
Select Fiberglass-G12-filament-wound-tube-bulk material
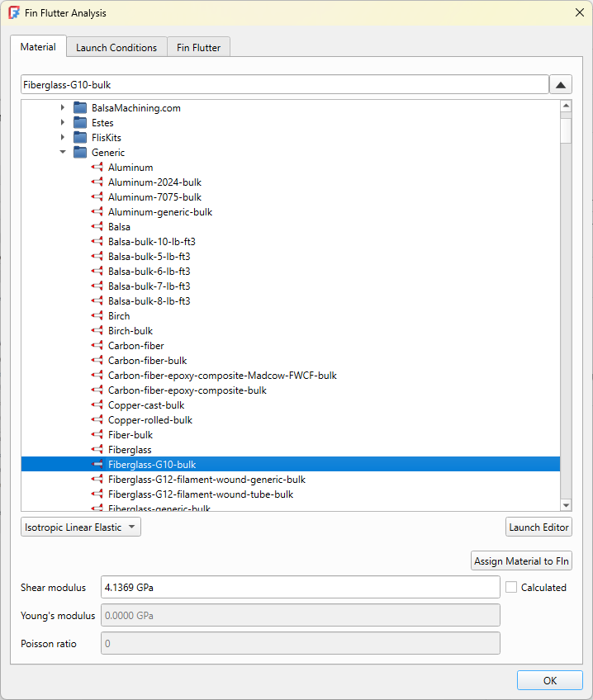(x=201, y=494)
